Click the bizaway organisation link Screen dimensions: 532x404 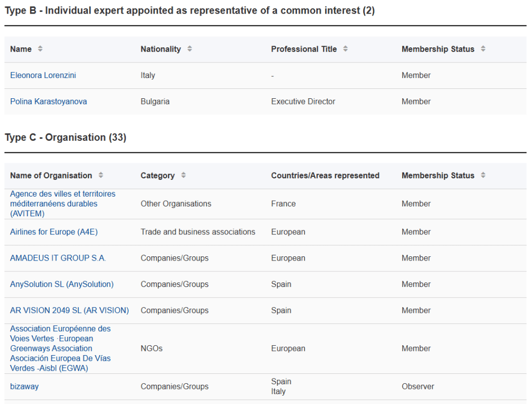pos(24,386)
